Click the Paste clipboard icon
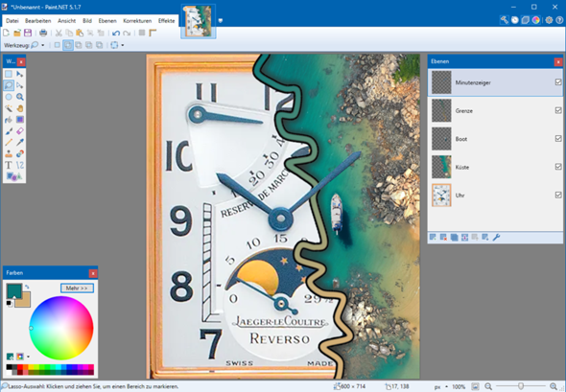566x392 pixels. pos(80,33)
